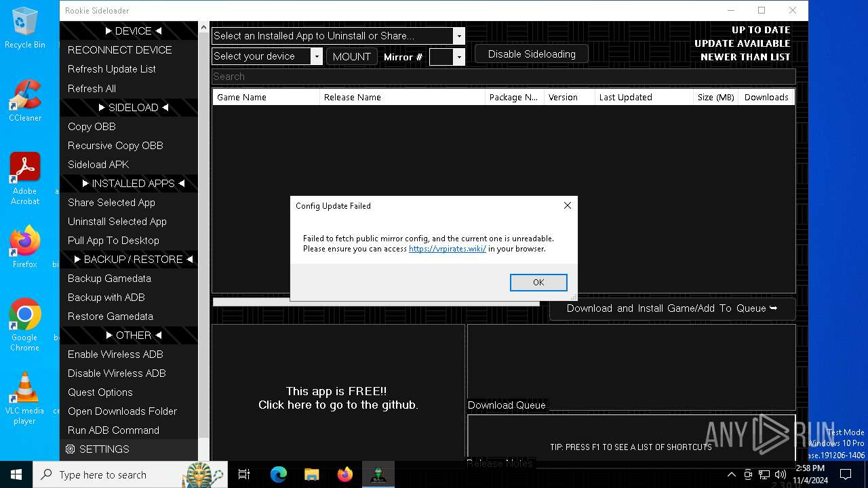This screenshot has width=868, height=488.
Task: Launch CCleaner desktop shortcut
Action: pyautogui.click(x=25, y=100)
